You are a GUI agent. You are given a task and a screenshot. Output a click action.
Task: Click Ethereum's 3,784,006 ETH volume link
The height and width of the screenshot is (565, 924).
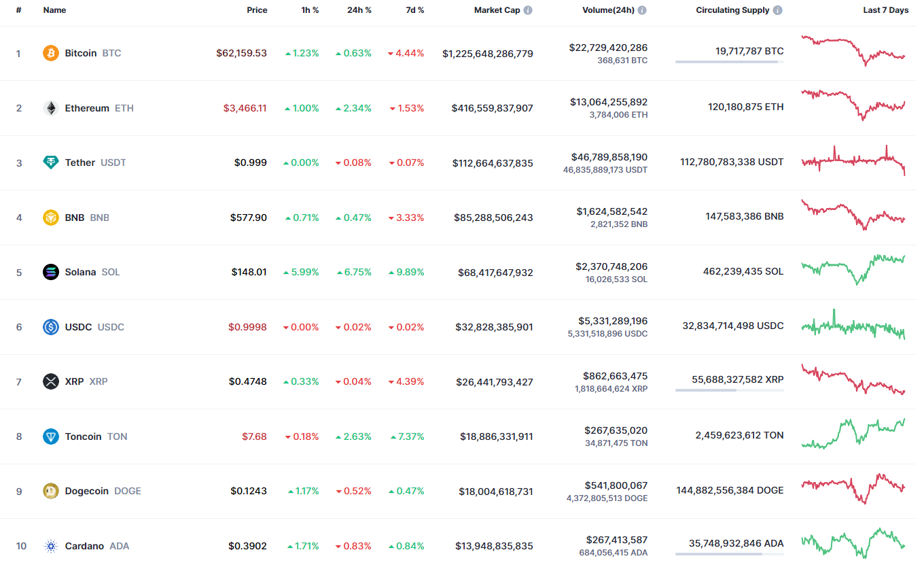620,115
